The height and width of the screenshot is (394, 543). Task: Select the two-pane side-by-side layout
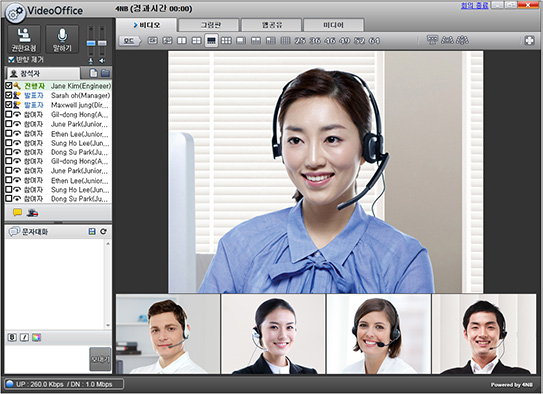(x=182, y=41)
